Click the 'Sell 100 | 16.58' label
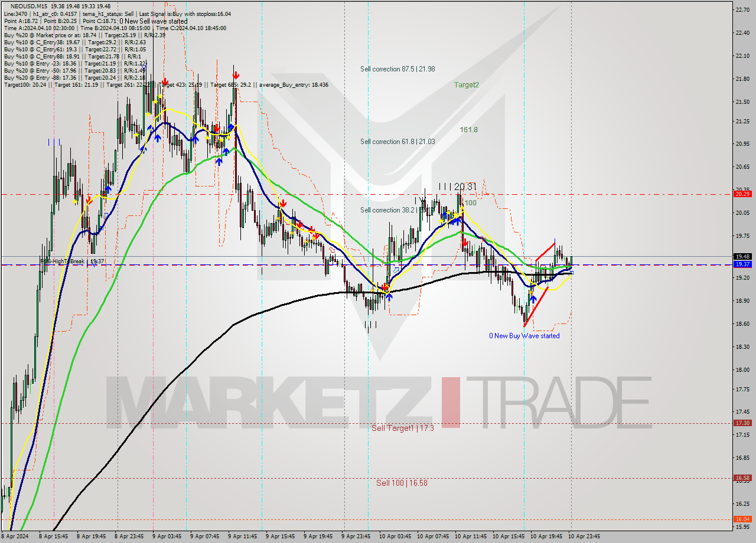This screenshot has width=756, height=543. (x=402, y=483)
